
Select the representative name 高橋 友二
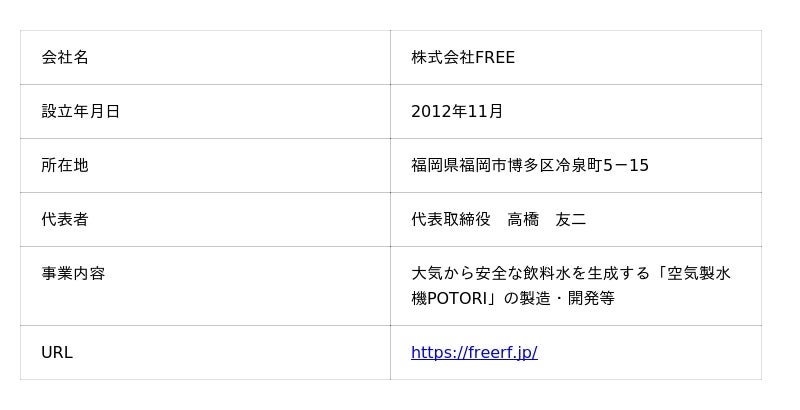point(547,220)
